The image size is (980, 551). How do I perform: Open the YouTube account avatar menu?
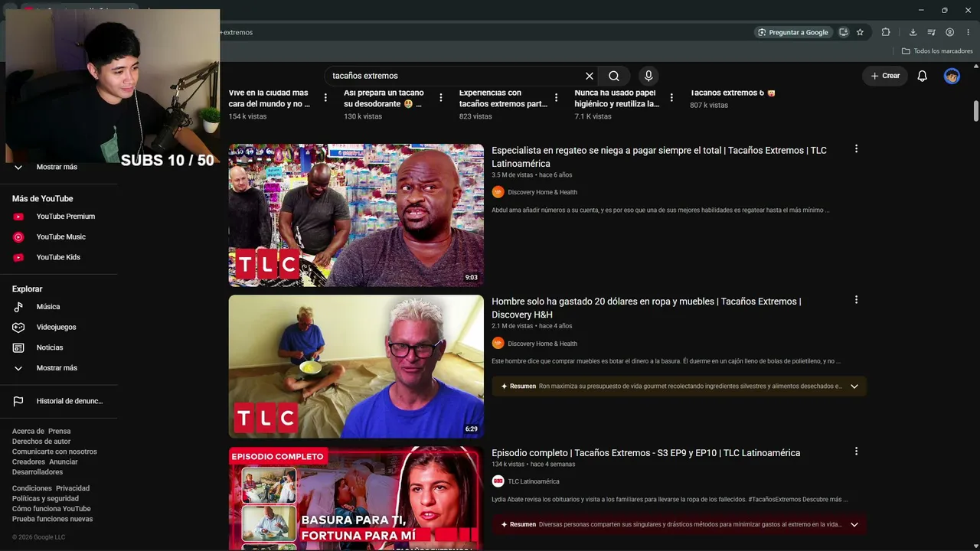point(952,76)
